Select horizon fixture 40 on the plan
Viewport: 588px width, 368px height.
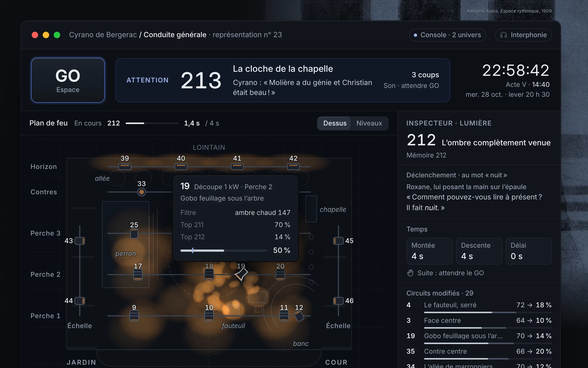click(181, 167)
